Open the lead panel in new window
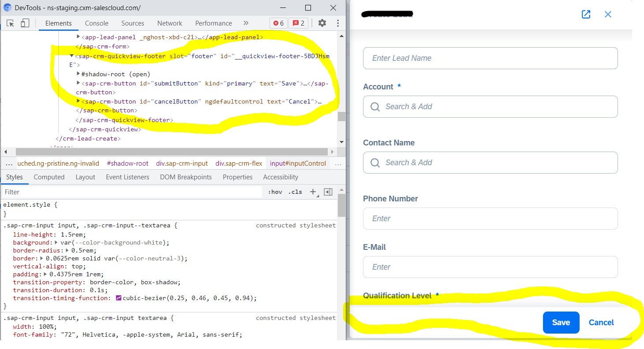644x349 pixels. pyautogui.click(x=586, y=14)
